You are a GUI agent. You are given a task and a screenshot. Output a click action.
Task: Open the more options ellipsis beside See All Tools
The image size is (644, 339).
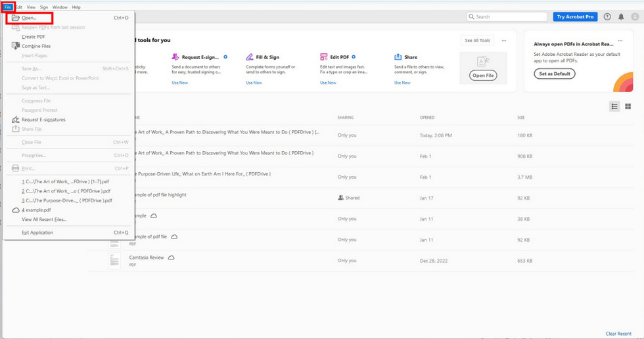click(504, 41)
